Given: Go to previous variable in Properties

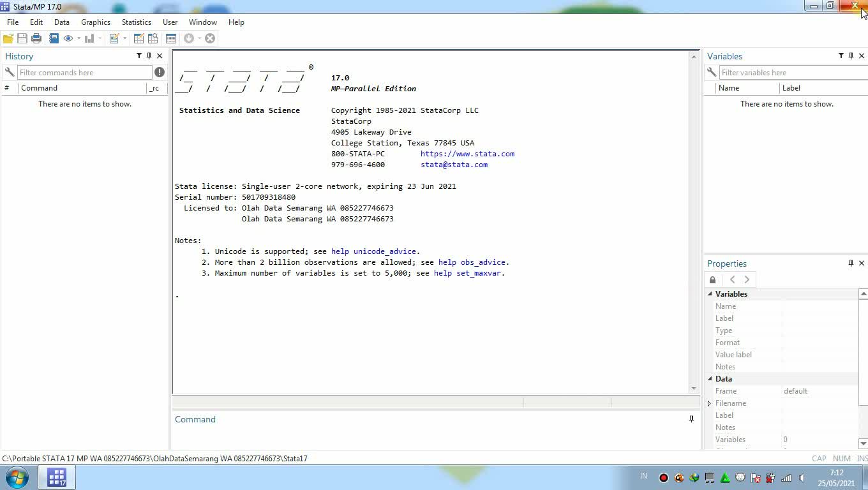Looking at the screenshot, I should [x=732, y=279].
